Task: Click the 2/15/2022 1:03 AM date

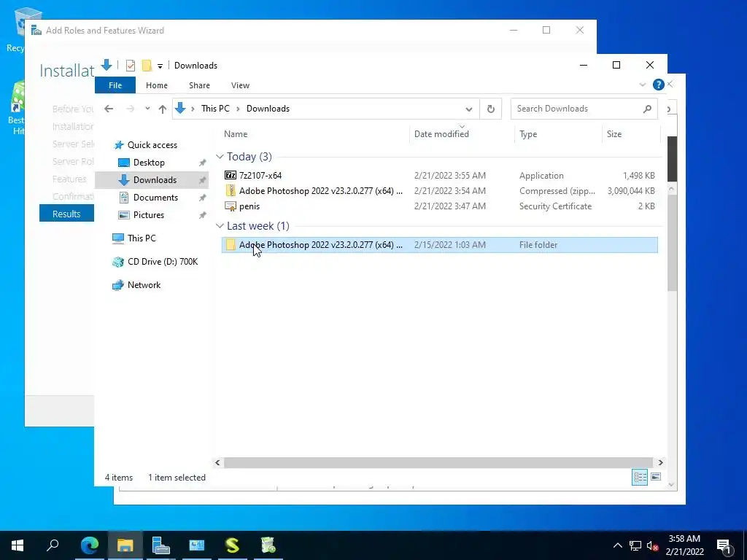Action: point(449,245)
